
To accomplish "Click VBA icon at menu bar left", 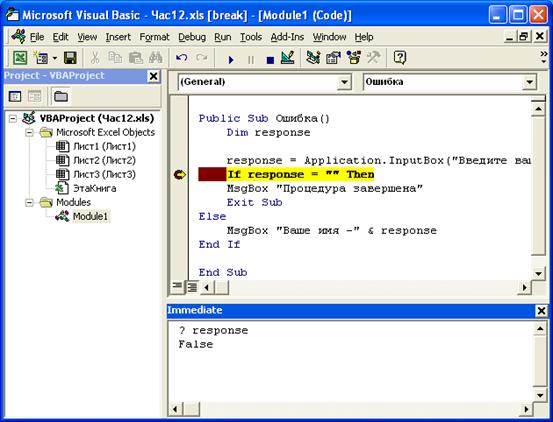I will coord(18,36).
